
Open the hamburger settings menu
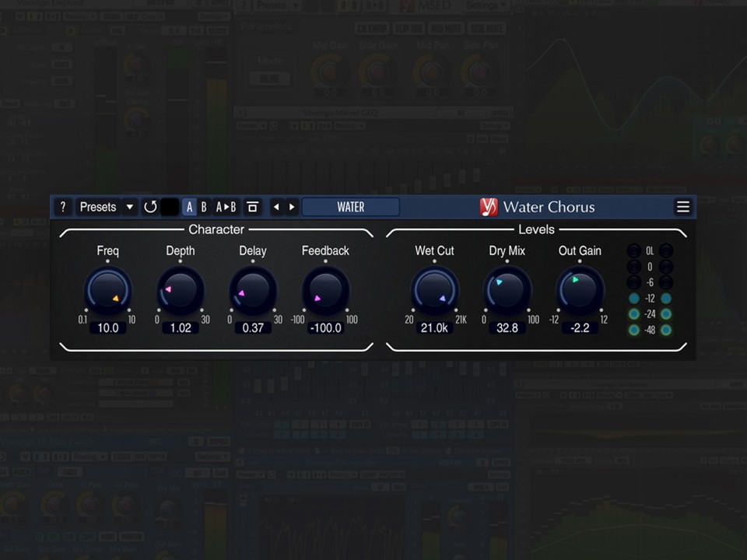(x=683, y=207)
